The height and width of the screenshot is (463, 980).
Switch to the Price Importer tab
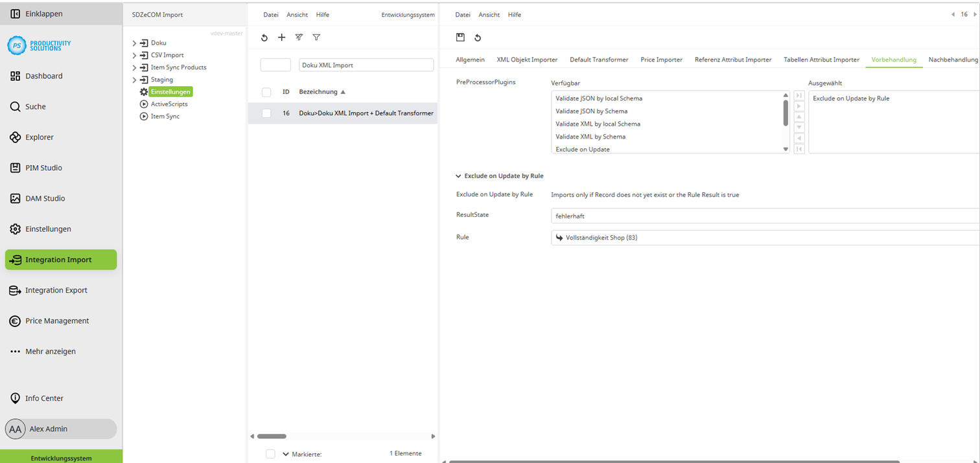tap(661, 59)
